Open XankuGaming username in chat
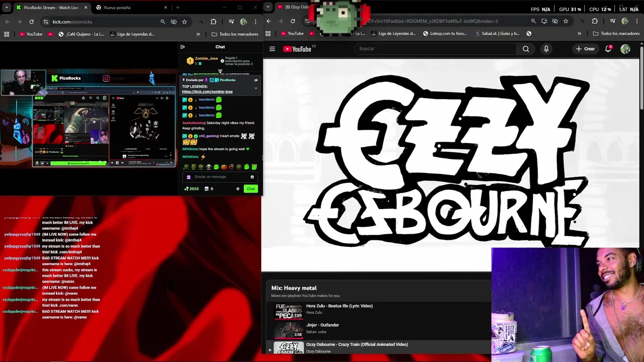644x362 pixels. [194, 123]
